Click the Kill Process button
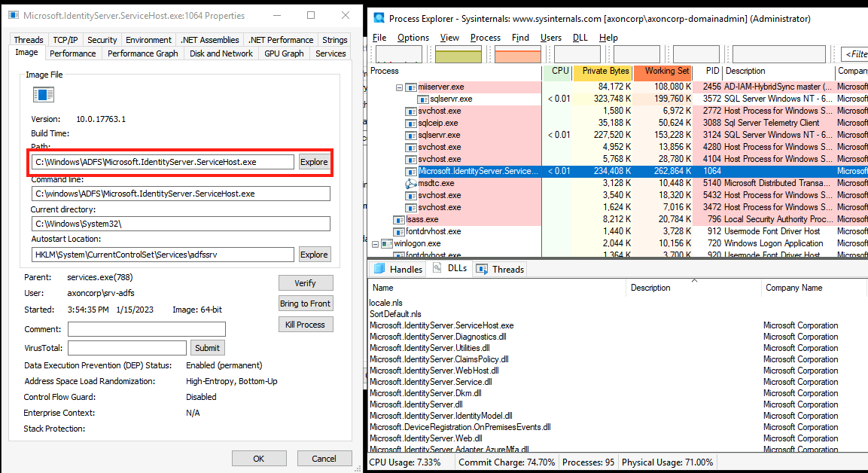Screen dimensions: 868x473 pyautogui.click(x=305, y=324)
